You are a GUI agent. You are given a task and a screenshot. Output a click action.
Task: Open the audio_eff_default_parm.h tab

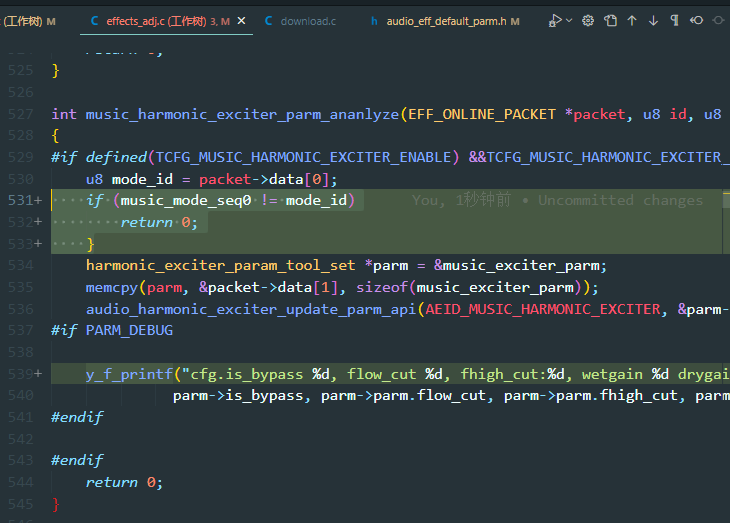(x=446, y=21)
